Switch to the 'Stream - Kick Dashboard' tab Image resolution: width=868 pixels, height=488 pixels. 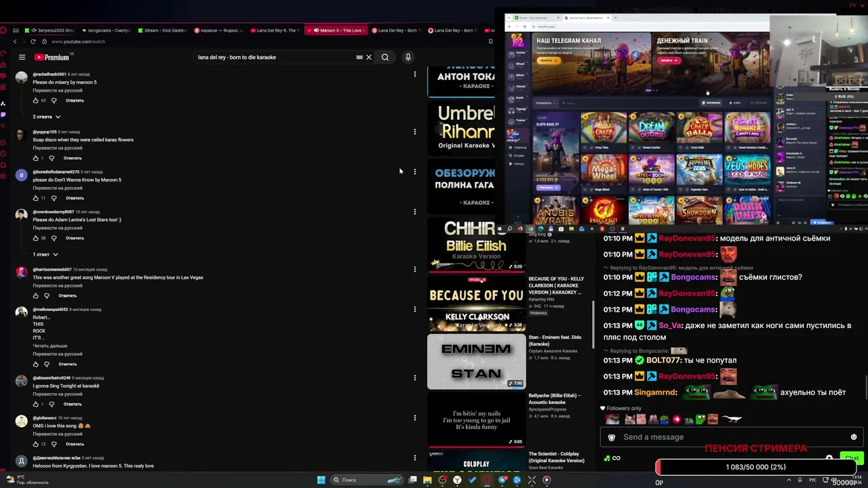[x=163, y=30]
